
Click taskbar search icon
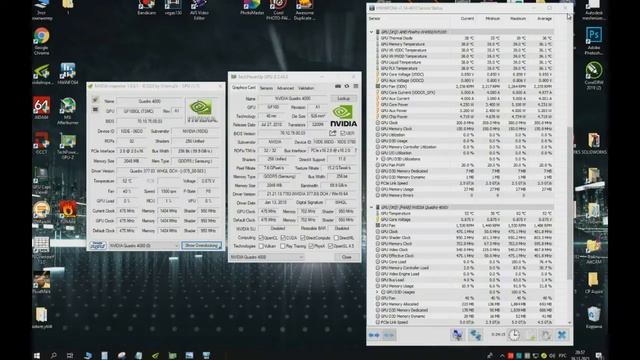point(53,356)
